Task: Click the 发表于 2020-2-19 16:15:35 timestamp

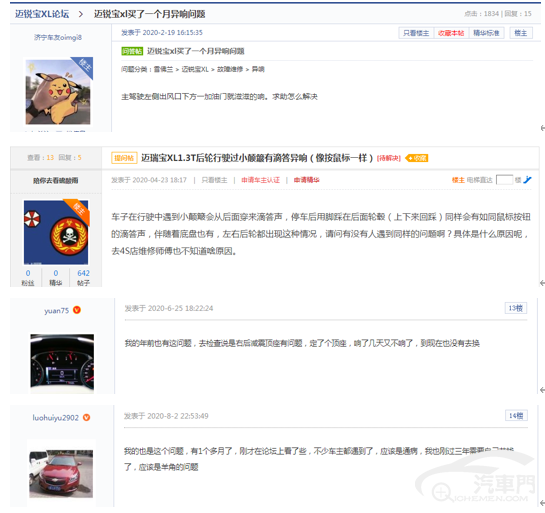Action: [162, 32]
